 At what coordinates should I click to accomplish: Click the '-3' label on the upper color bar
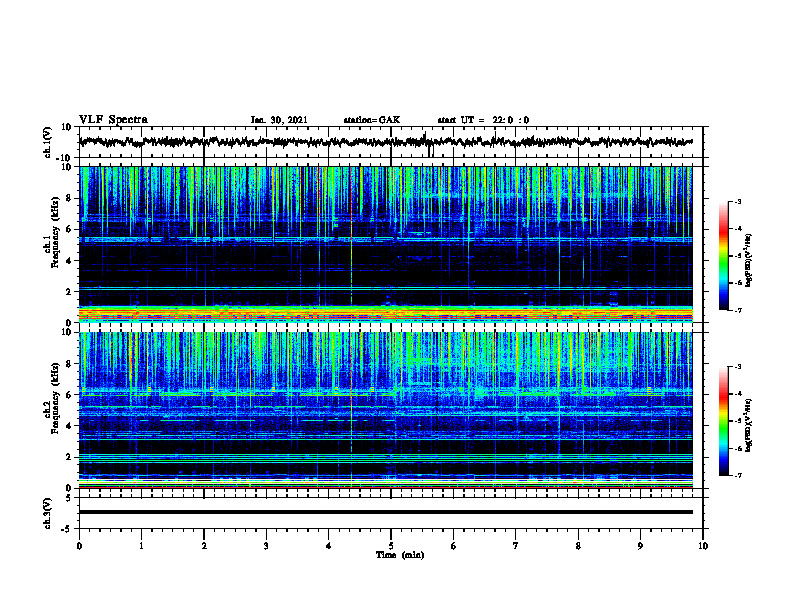tap(737, 201)
